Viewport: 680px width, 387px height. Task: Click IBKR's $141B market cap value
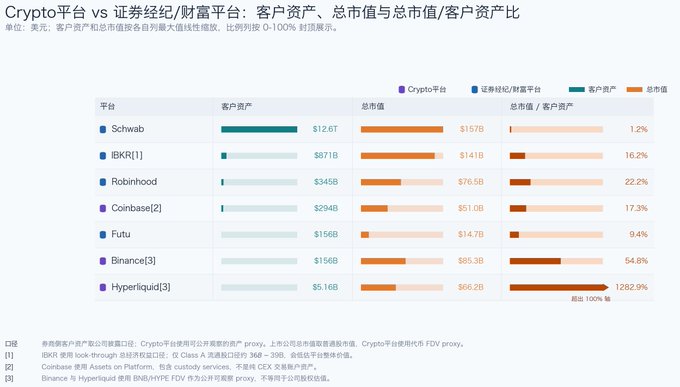pyautogui.click(x=471, y=156)
